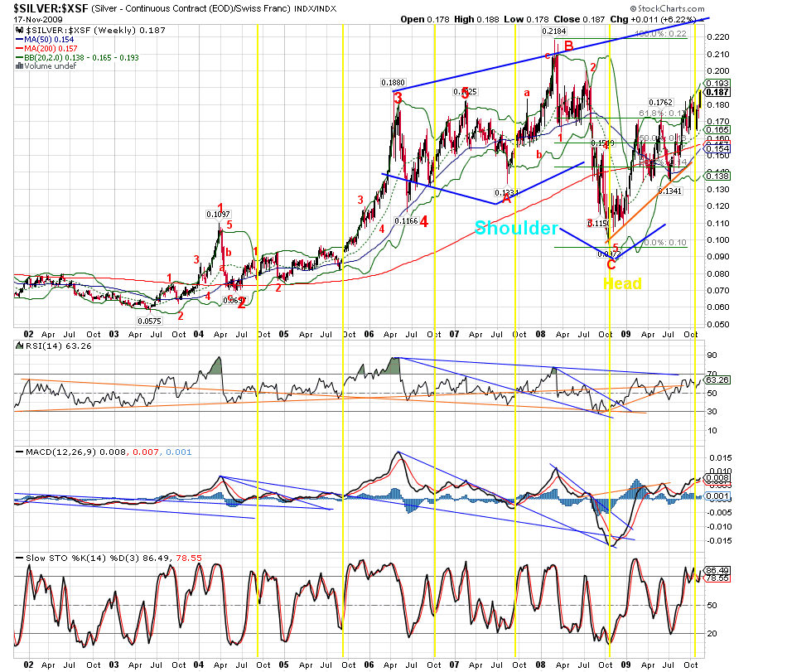Click the Open 0.178 value

click(425, 19)
